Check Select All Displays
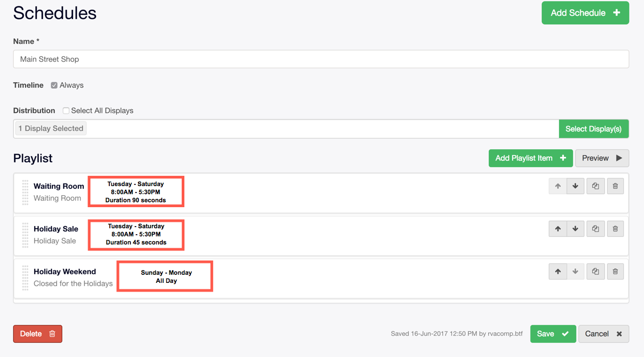The height and width of the screenshot is (357, 644). pyautogui.click(x=66, y=110)
